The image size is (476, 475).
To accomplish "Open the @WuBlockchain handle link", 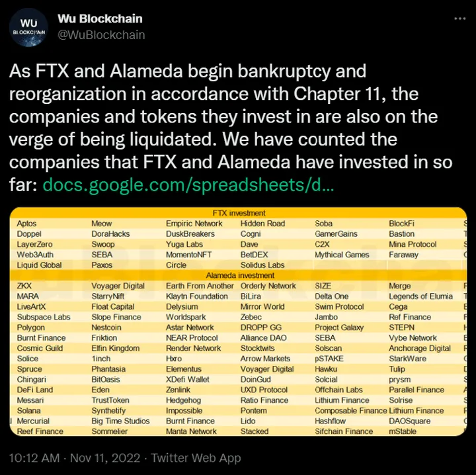I will [x=101, y=34].
